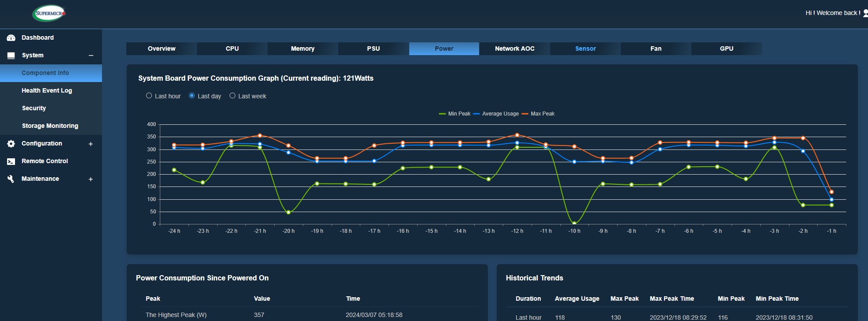Screen dimensions: 868x321
Task: Collapse the System menu section
Action: [x=91, y=56]
